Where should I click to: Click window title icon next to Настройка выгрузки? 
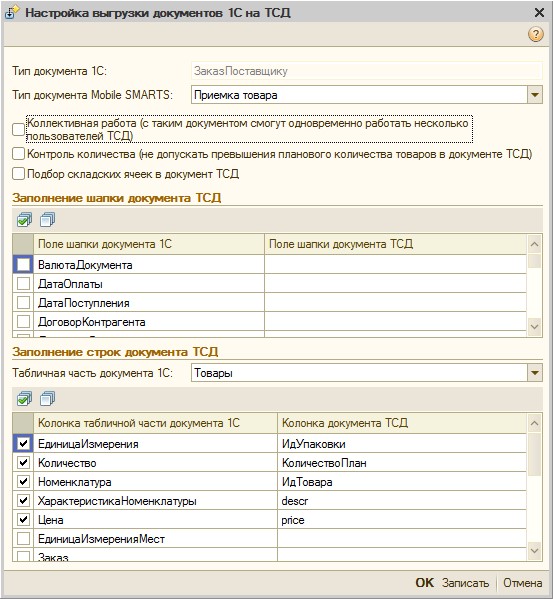[x=12, y=12]
